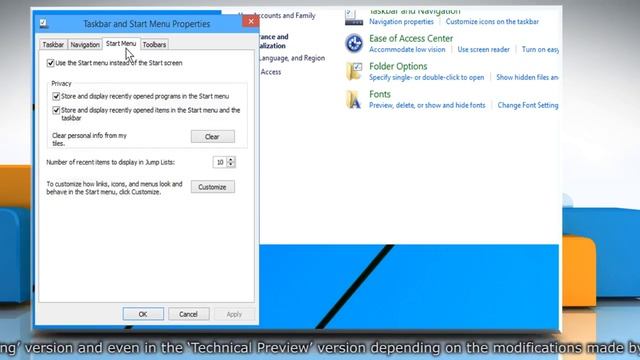Select the Start Menu tab
The width and height of the screenshot is (640, 360).
(x=121, y=44)
